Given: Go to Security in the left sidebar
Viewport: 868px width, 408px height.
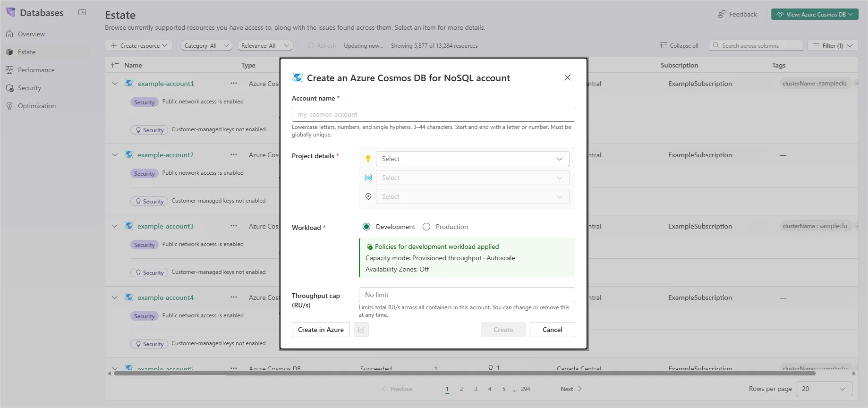Looking at the screenshot, I should click(29, 88).
